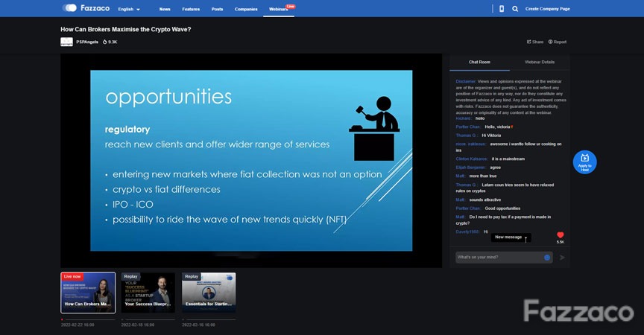Open the Posts menu item
The image size is (644, 335).
(x=217, y=9)
